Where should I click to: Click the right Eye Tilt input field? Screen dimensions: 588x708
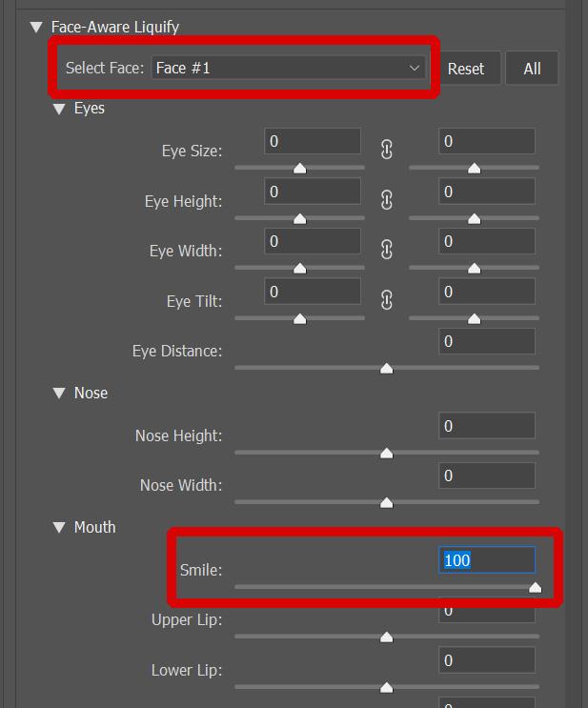[486, 292]
